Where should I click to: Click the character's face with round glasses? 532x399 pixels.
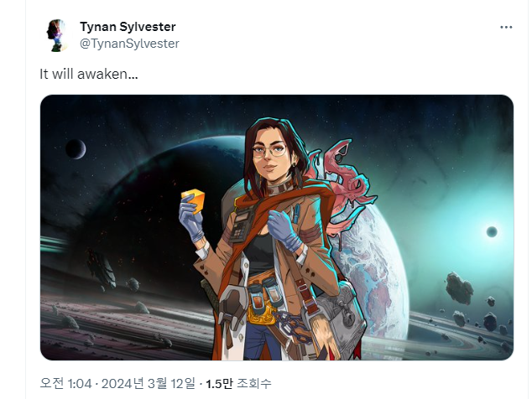coord(270,156)
